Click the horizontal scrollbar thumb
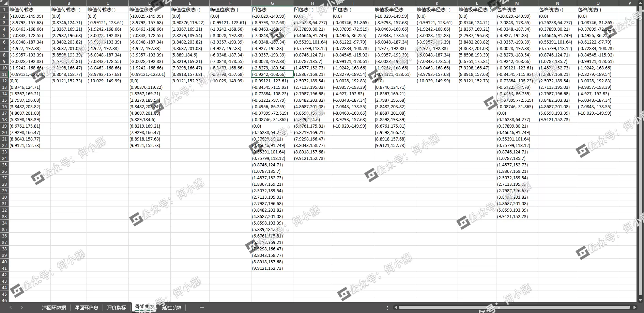 click(x=514, y=308)
